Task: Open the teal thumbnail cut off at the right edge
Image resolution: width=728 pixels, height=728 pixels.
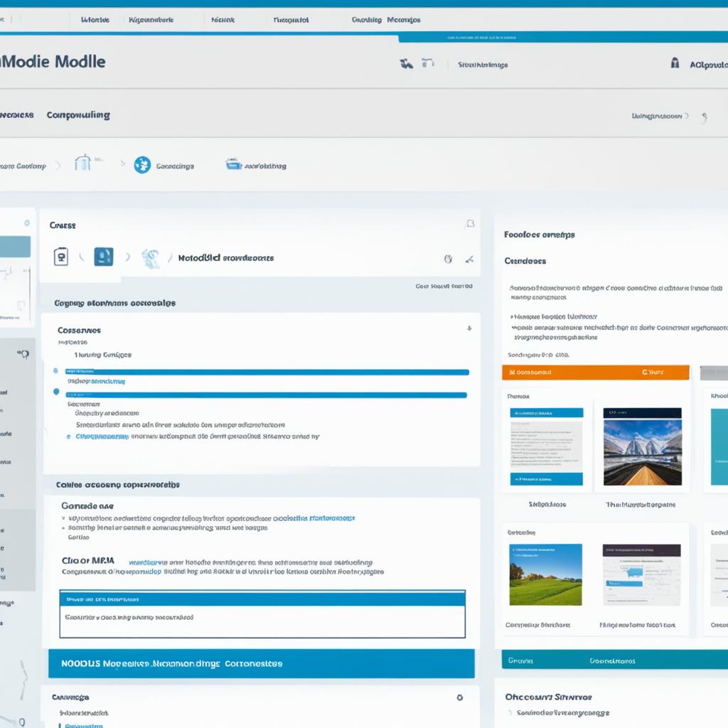Action: [719, 446]
